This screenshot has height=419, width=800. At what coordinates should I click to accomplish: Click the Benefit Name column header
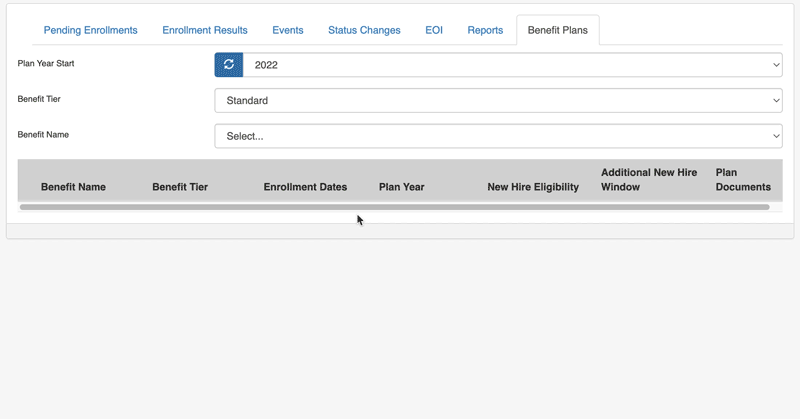point(73,187)
